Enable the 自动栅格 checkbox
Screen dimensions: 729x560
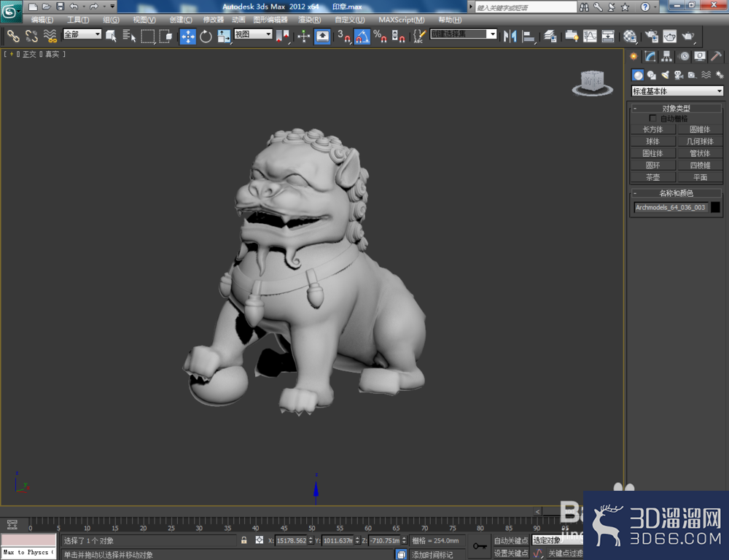[x=652, y=118]
